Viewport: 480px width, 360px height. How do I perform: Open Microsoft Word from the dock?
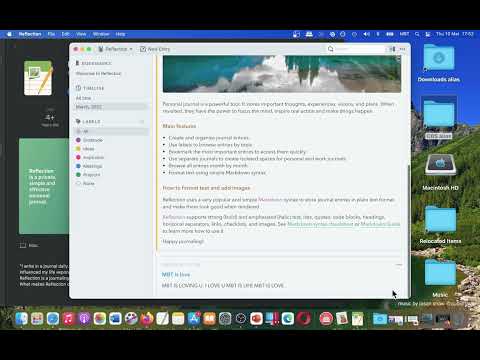pos(115,319)
